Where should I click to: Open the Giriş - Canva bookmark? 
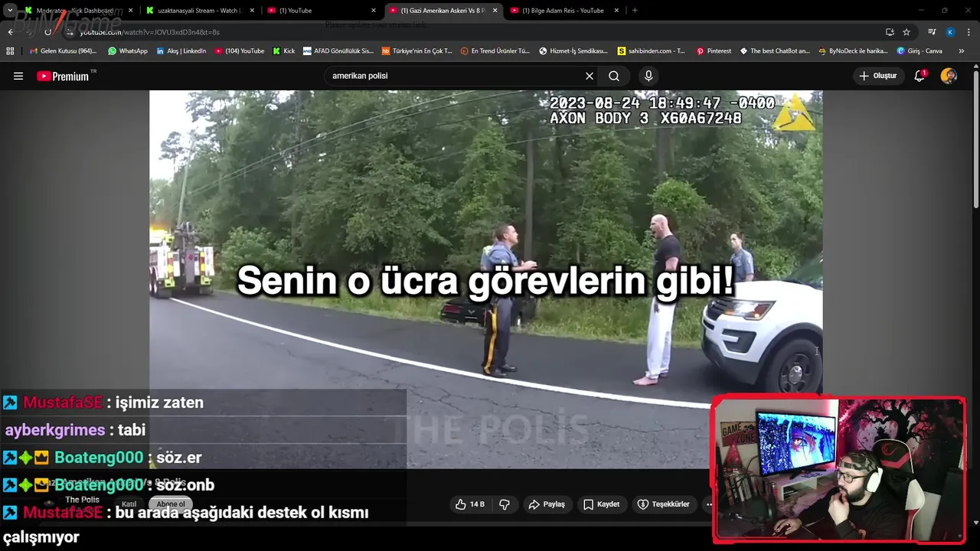[920, 51]
